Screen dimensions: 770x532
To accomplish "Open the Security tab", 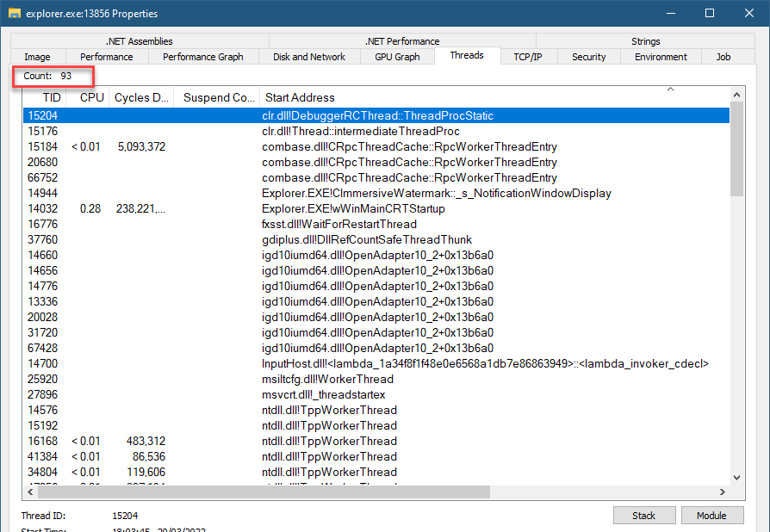I will [x=588, y=57].
